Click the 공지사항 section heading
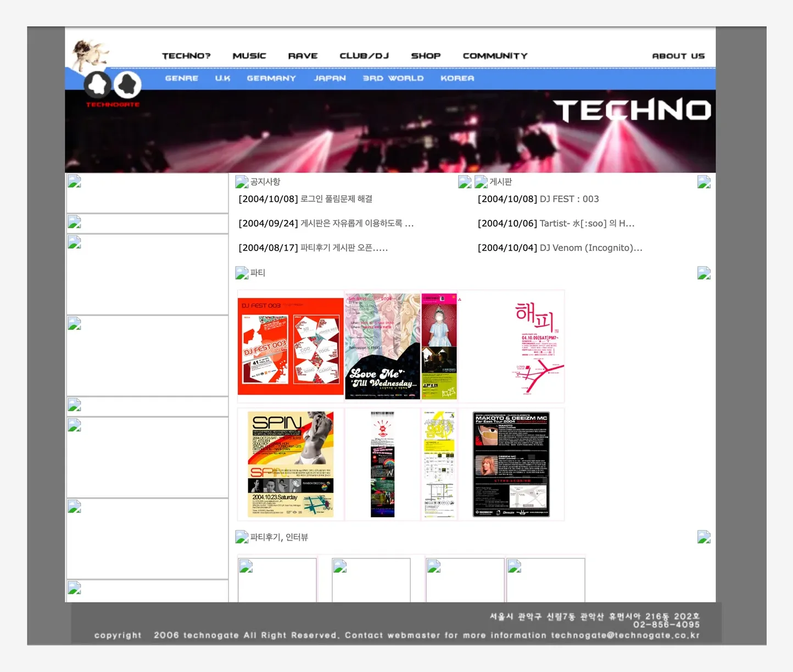The width and height of the screenshot is (793, 672). (265, 182)
